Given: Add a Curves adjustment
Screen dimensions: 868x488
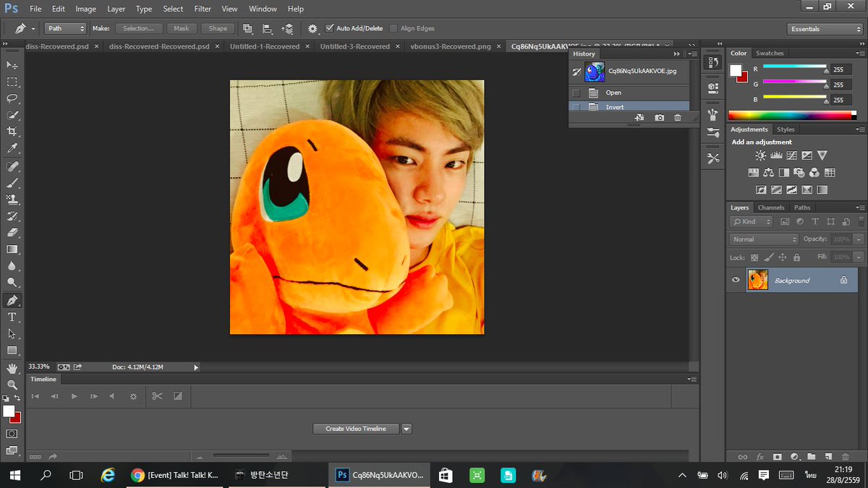Looking at the screenshot, I should [791, 155].
